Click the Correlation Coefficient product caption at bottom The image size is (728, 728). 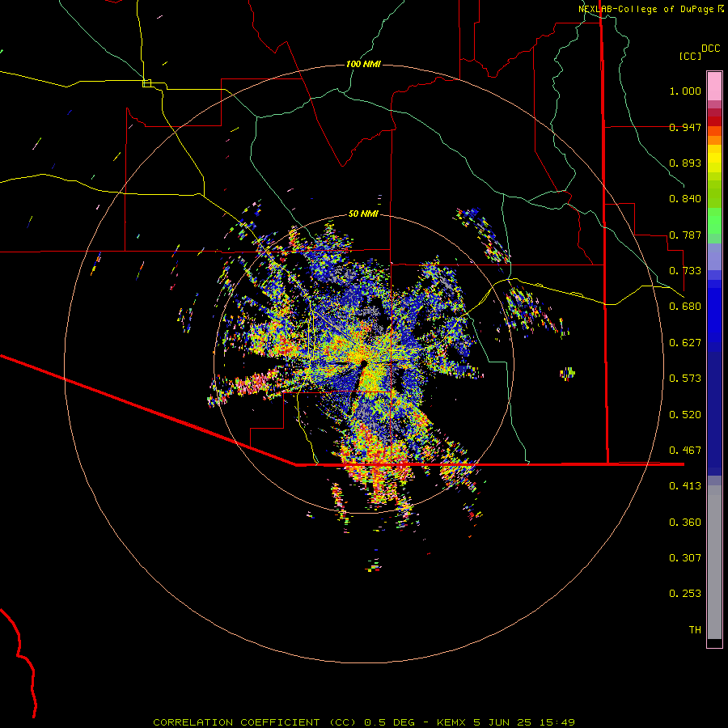pos(364,722)
